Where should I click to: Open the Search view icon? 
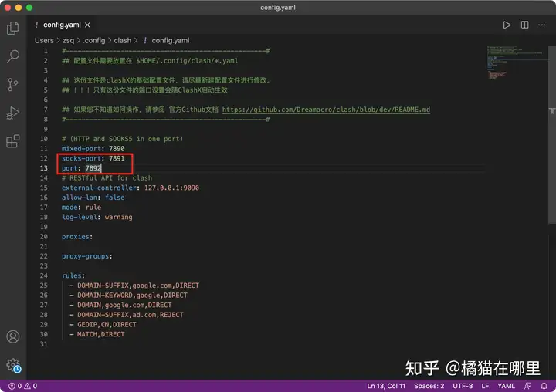(13, 56)
